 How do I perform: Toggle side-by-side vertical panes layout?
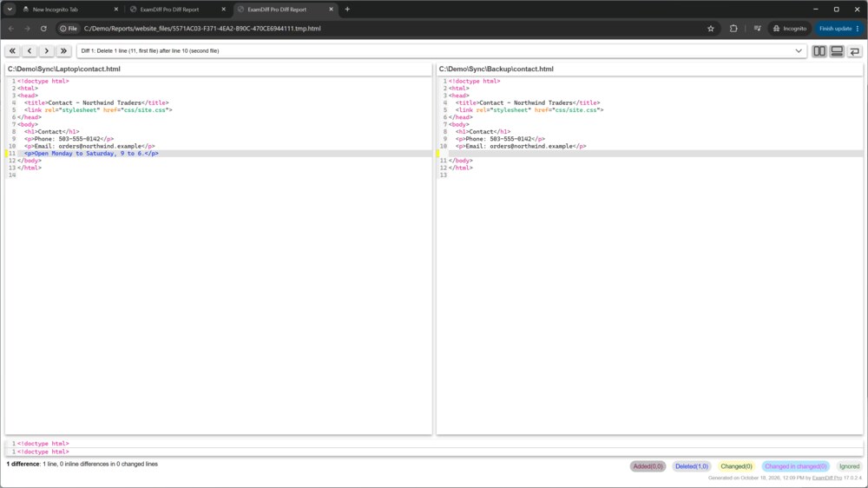click(x=819, y=51)
